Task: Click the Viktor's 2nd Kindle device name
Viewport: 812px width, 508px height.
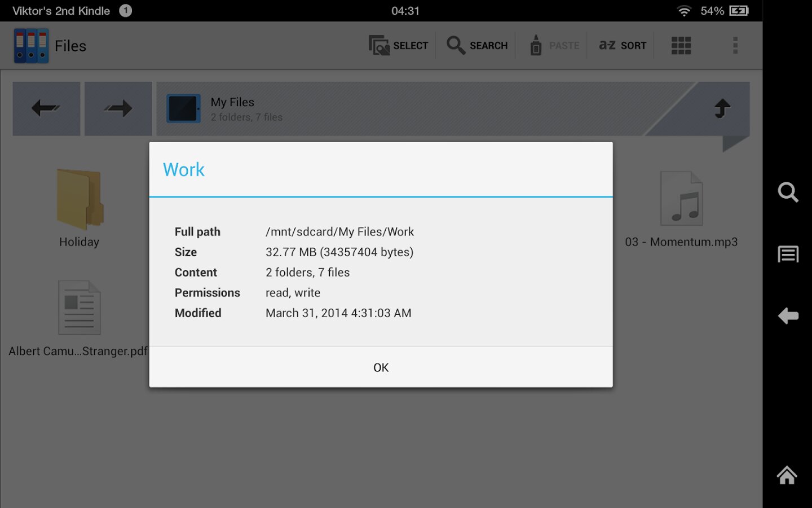Action: tap(61, 11)
